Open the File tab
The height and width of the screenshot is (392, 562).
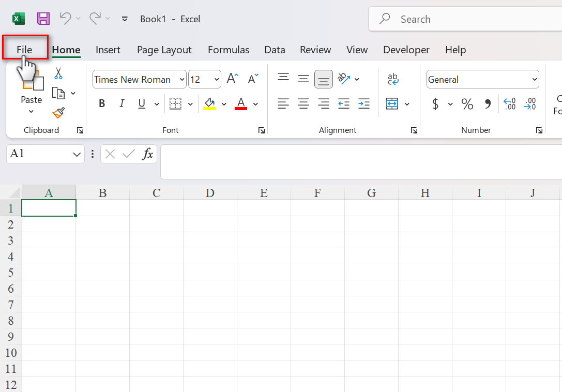click(x=24, y=50)
